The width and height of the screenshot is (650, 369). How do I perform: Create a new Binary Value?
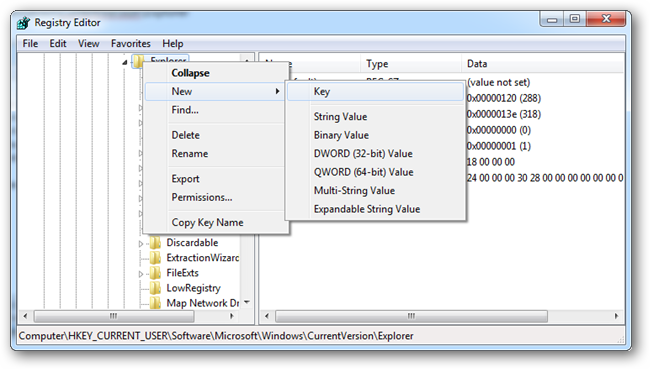375,135
